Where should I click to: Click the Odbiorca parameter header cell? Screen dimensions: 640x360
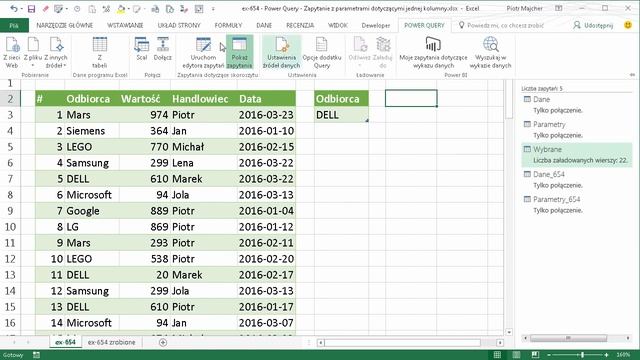(341, 99)
